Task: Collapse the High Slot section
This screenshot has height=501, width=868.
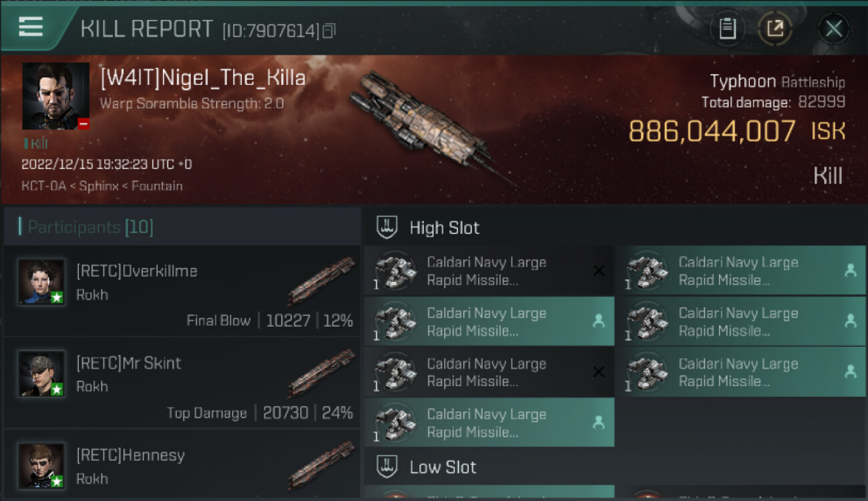Action: (444, 228)
